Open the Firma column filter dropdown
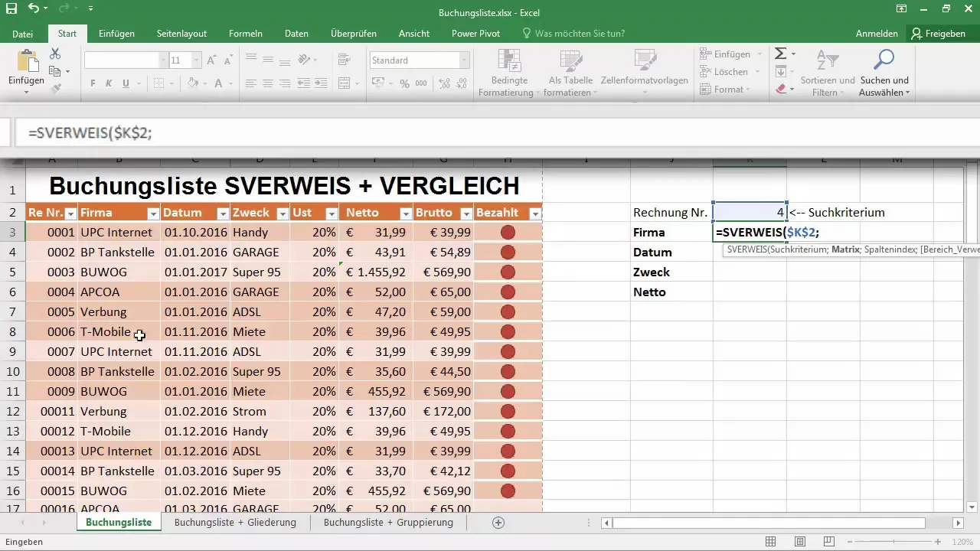This screenshot has width=980, height=551. pos(152,214)
